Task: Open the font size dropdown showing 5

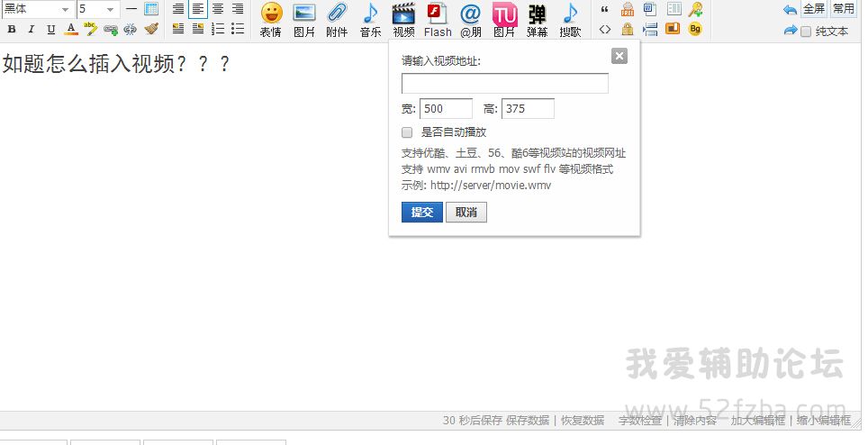Action: coord(98,9)
